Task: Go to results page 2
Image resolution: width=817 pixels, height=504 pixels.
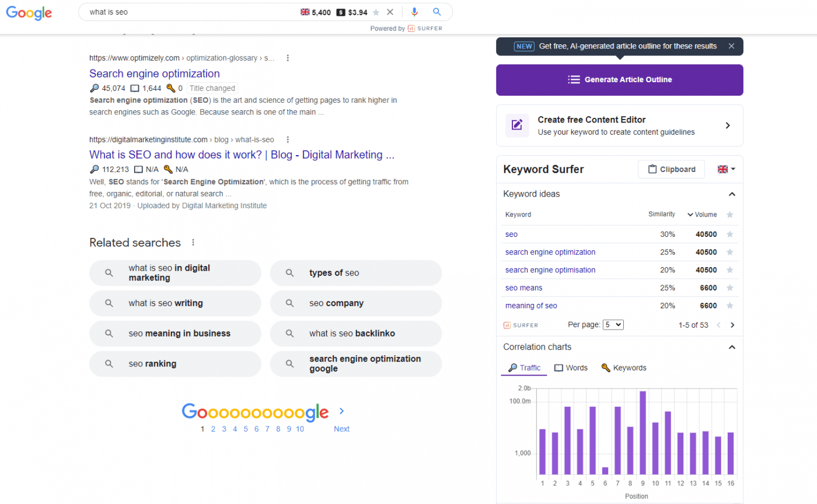Action: (x=213, y=429)
